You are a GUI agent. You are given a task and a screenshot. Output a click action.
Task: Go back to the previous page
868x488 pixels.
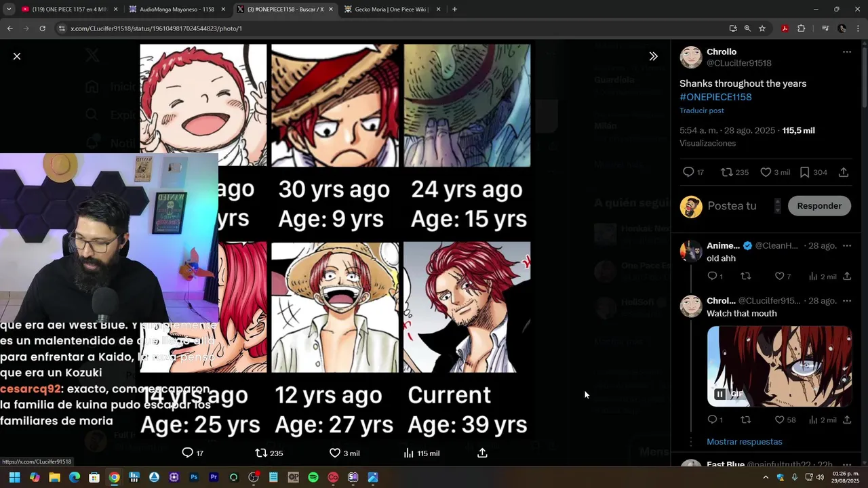click(9, 28)
